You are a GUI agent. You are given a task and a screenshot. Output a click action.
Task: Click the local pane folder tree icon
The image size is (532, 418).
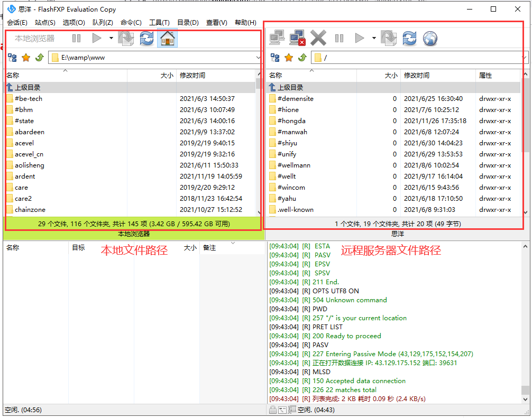coord(12,58)
